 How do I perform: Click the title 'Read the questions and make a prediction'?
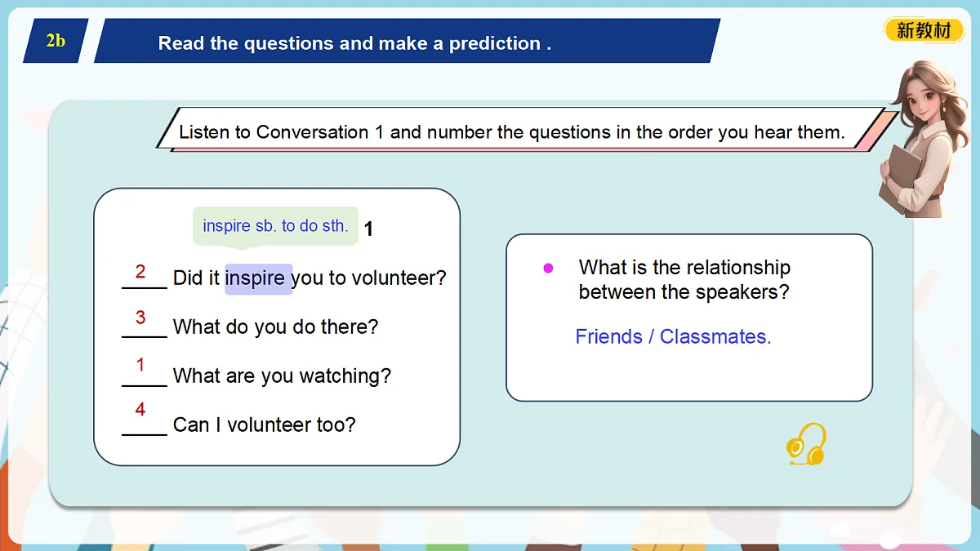point(354,43)
